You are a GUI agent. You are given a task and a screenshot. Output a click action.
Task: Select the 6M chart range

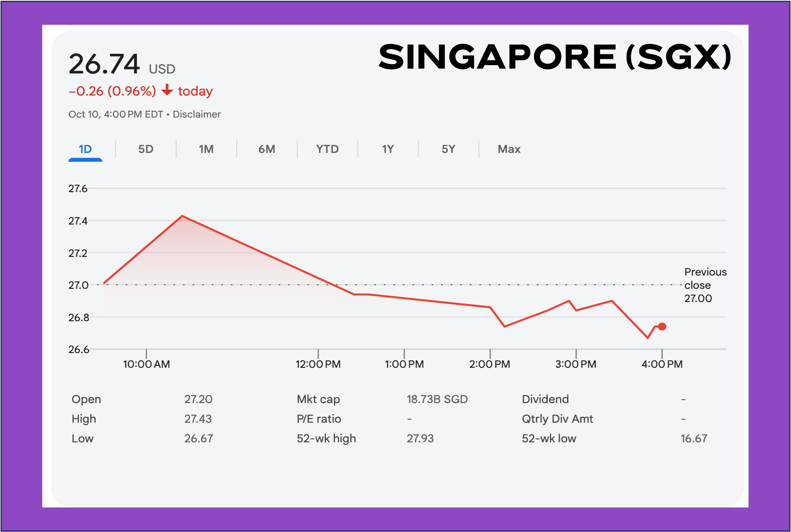(267, 149)
